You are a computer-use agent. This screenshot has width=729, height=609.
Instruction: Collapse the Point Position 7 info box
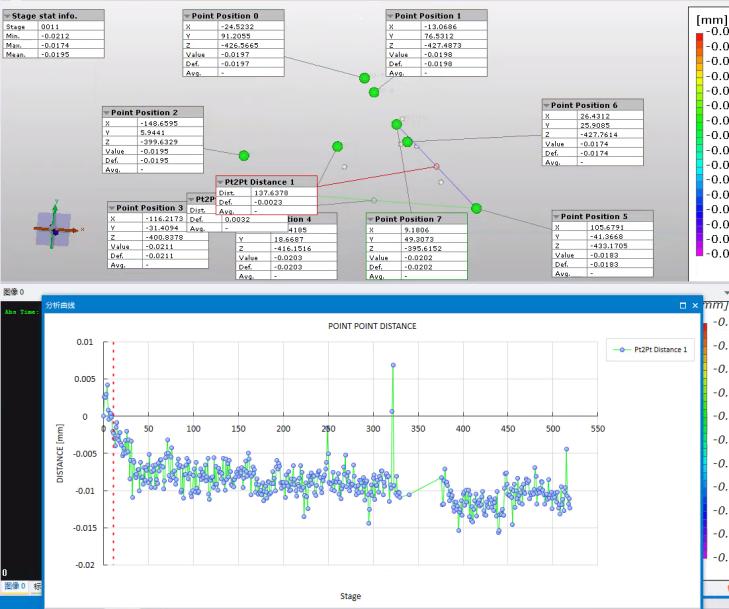[371, 219]
